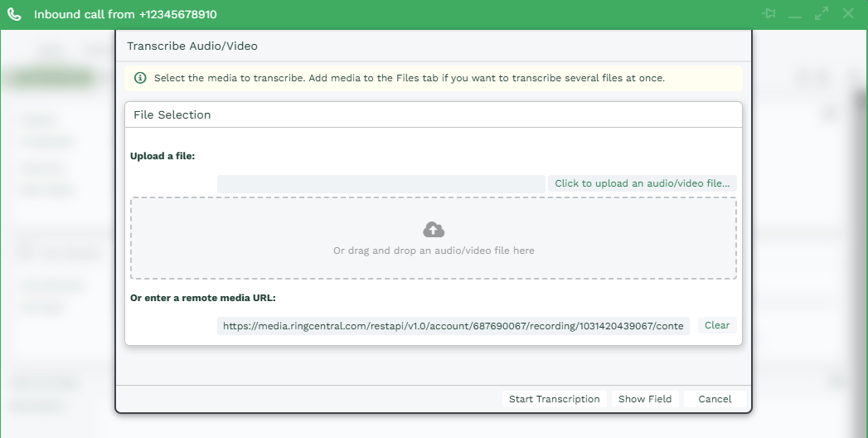Expand the call window to full screen
The height and width of the screenshot is (438, 868).
point(822,14)
